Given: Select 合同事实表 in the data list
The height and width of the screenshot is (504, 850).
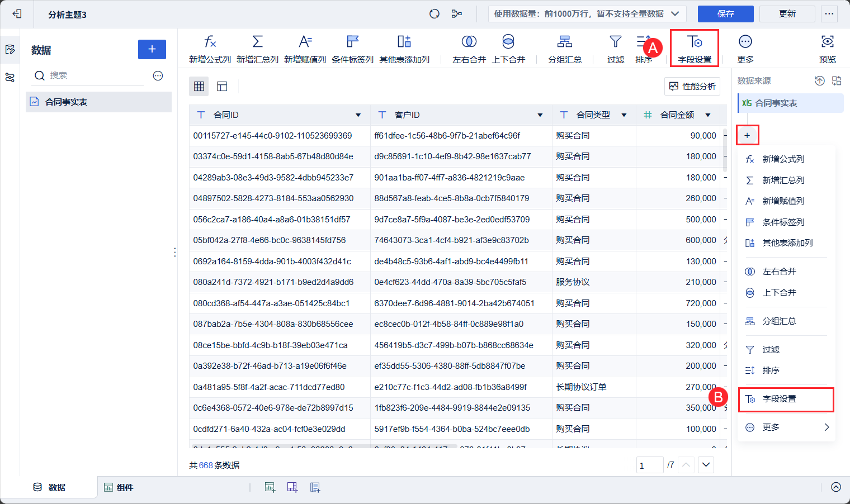Looking at the screenshot, I should 98,102.
